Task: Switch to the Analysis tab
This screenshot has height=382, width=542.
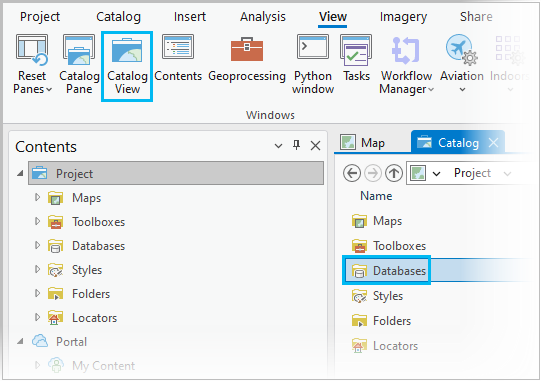Action: tap(263, 17)
